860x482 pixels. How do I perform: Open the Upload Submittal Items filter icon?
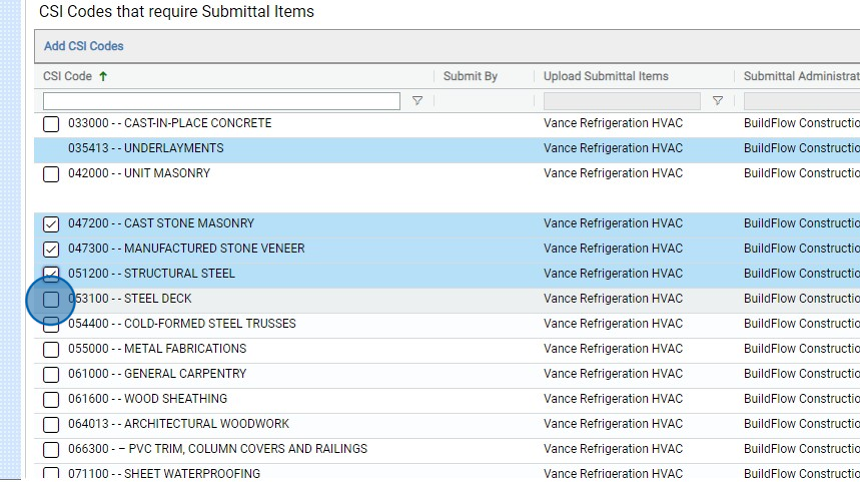[x=717, y=101]
